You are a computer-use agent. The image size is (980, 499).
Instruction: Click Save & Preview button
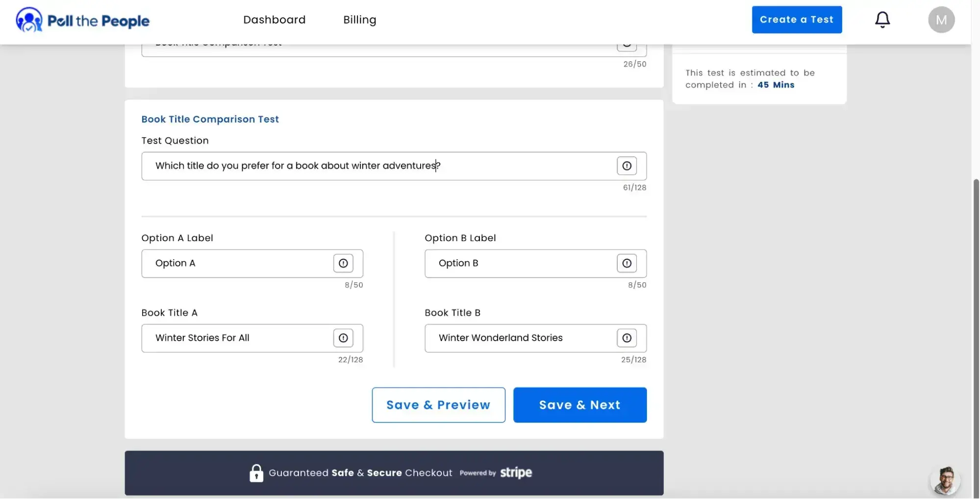click(x=438, y=405)
